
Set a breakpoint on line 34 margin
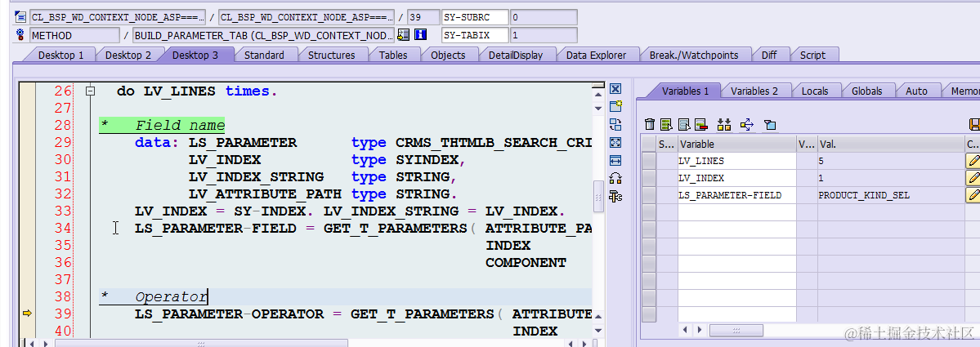(x=27, y=229)
